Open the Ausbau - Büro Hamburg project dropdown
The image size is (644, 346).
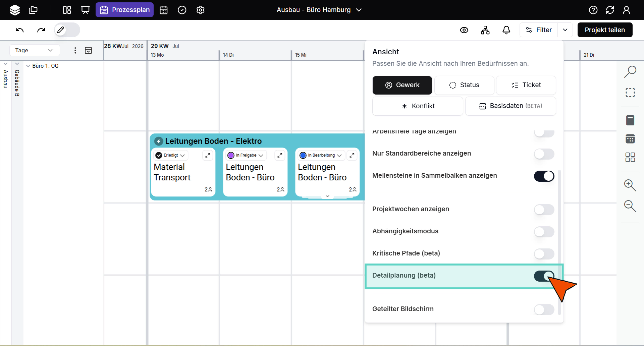tap(319, 10)
